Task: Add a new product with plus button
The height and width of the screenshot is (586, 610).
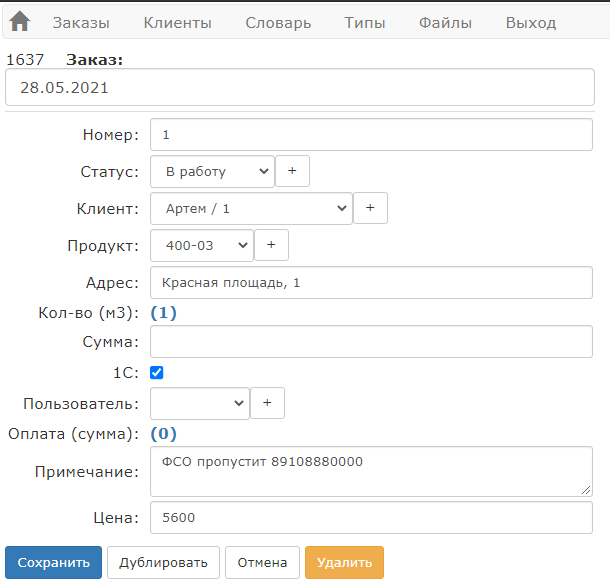Action: (271, 245)
